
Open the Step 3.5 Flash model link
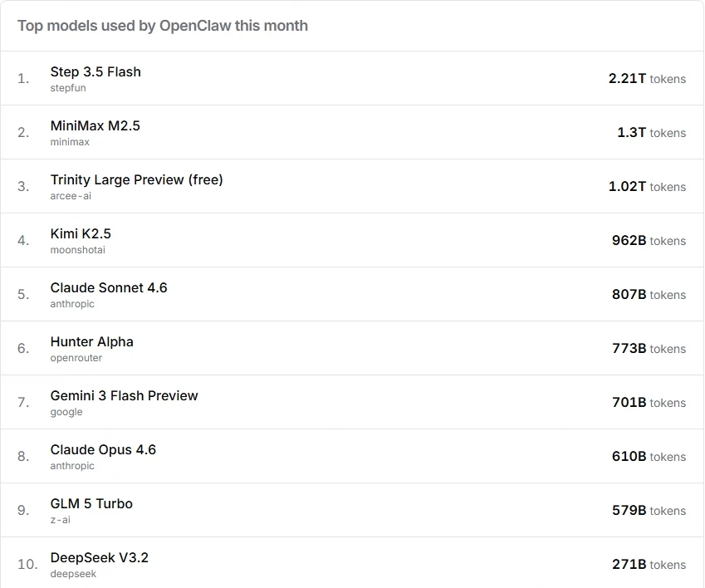(x=95, y=72)
